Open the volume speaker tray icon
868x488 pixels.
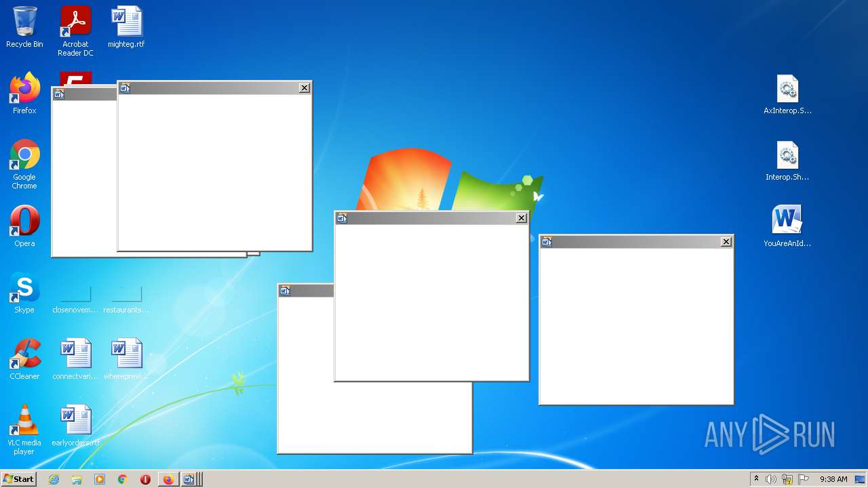click(x=771, y=479)
